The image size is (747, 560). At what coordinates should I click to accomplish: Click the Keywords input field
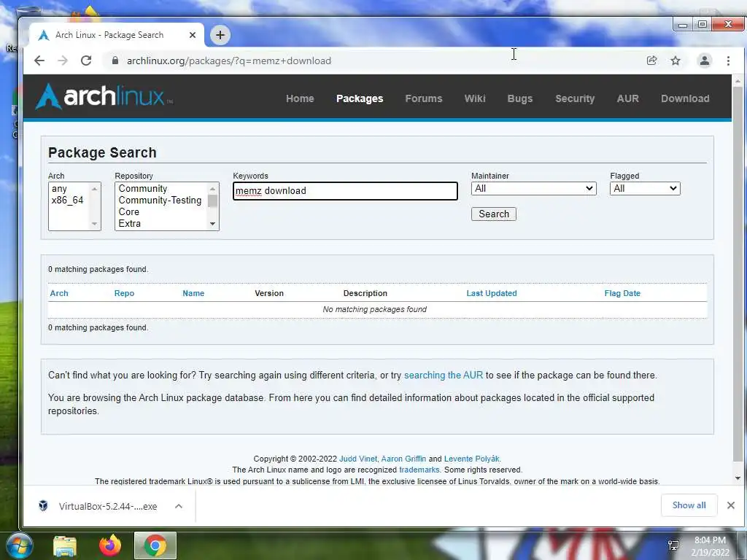click(345, 191)
